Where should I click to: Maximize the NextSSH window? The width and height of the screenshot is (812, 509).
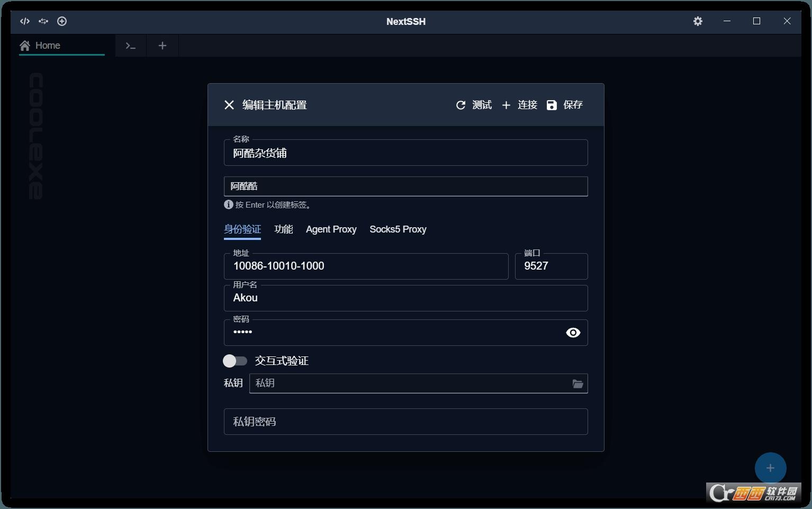[756, 21]
